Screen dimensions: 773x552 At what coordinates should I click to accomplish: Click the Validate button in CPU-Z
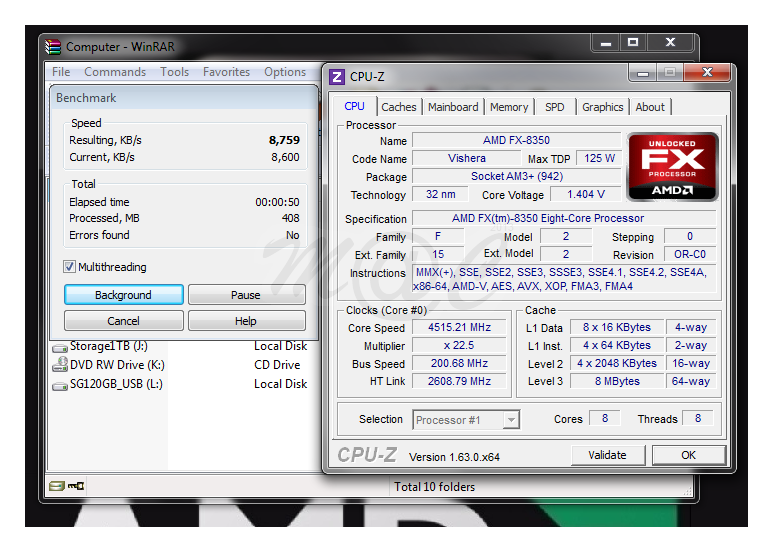pyautogui.click(x=608, y=455)
